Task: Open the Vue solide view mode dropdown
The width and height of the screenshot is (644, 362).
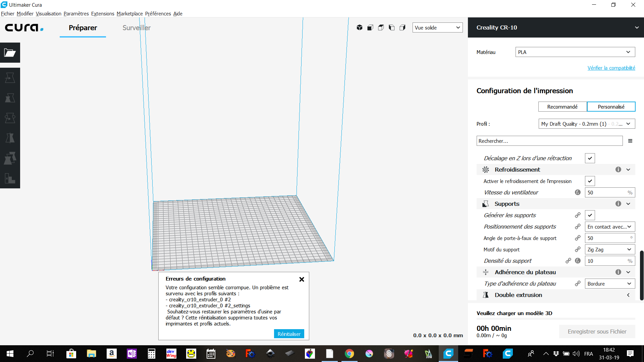Action: click(x=437, y=27)
